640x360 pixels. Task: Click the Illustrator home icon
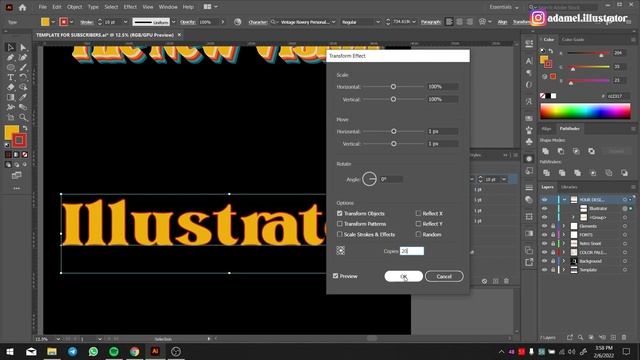pos(22,7)
